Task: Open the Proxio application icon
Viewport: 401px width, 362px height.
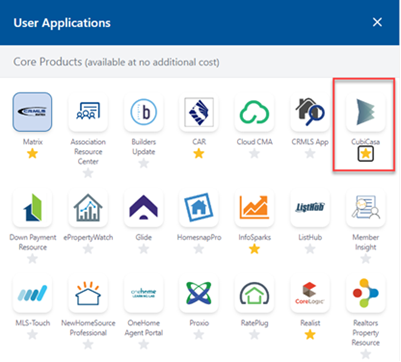Action: pos(199,293)
